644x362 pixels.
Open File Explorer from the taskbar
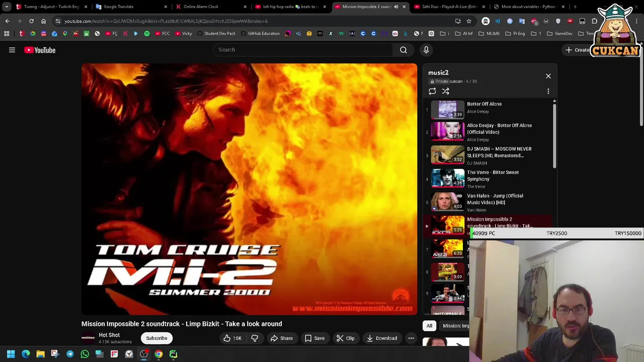point(40,354)
